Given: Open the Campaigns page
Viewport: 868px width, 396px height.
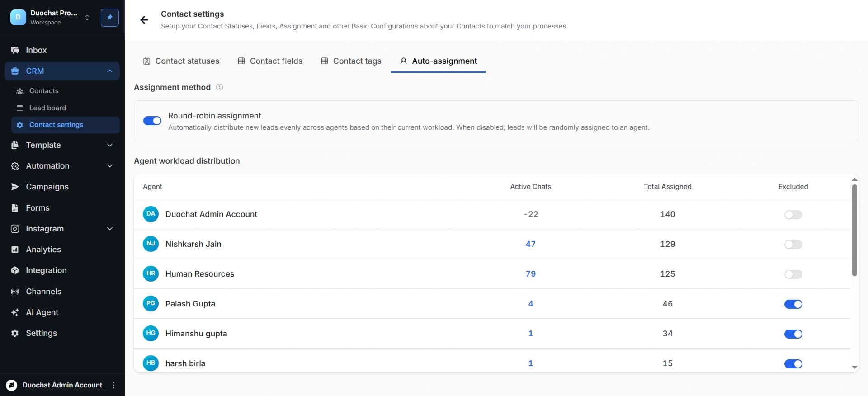Looking at the screenshot, I should (62, 187).
